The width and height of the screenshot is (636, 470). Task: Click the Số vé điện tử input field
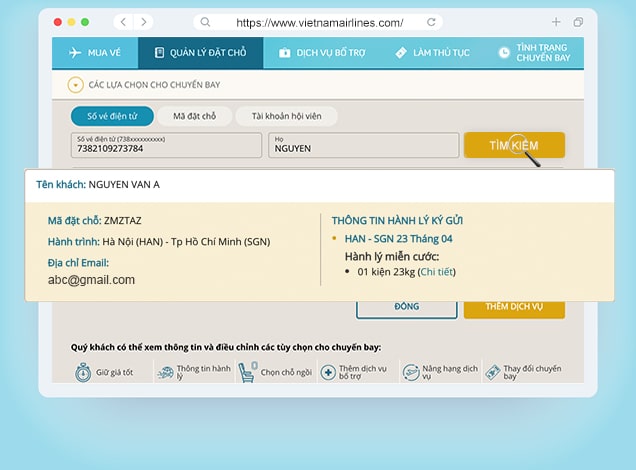click(x=165, y=148)
